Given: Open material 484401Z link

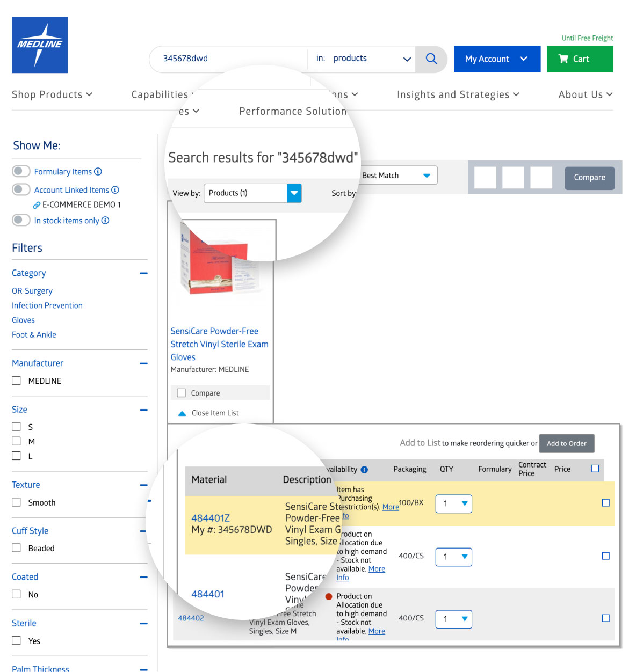Looking at the screenshot, I should [x=211, y=518].
